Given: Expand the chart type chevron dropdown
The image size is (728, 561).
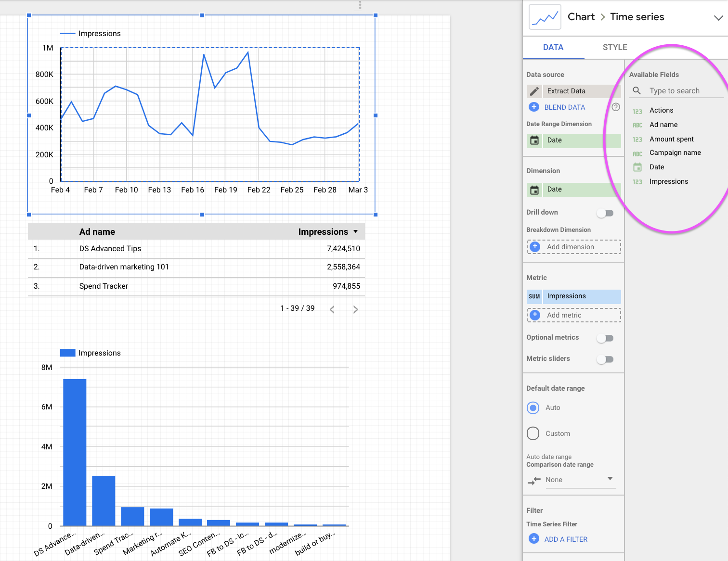Looking at the screenshot, I should click(718, 18).
